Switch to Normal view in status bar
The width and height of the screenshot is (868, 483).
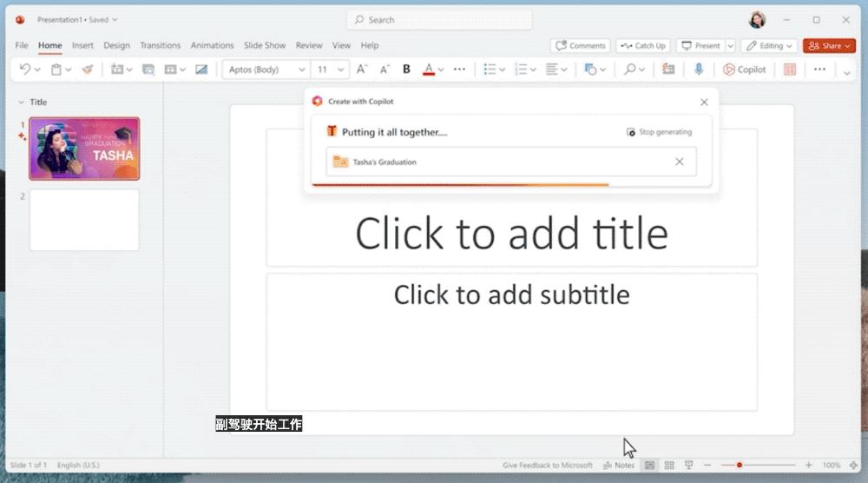tap(649, 466)
